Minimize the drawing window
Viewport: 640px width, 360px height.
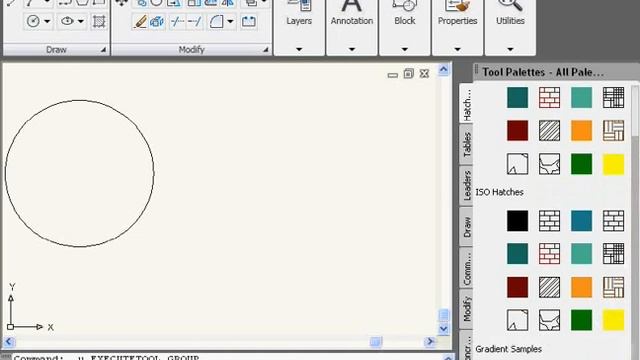(x=393, y=75)
